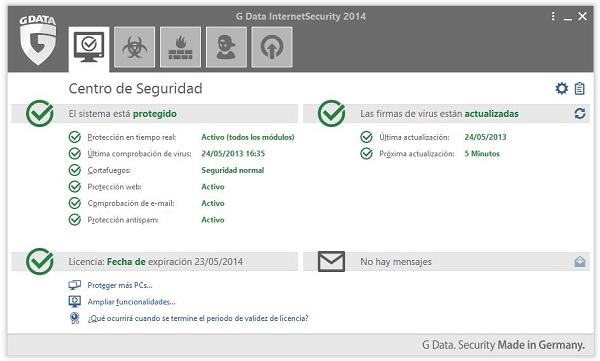
Task: Click the icon beside Ampliar funcionalidades
Action: click(75, 302)
